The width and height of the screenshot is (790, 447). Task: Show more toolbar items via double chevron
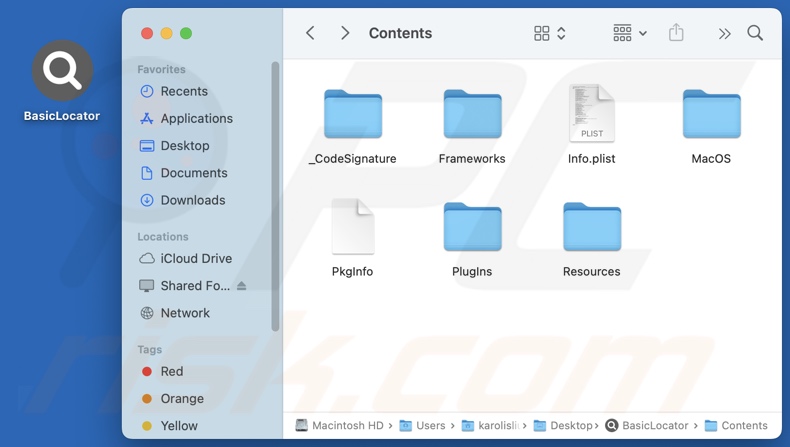724,33
